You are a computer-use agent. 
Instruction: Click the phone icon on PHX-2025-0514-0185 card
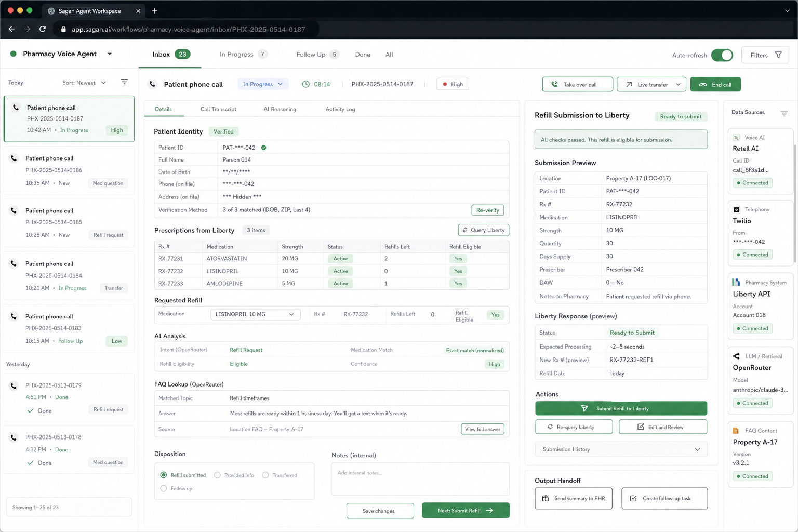(14, 210)
